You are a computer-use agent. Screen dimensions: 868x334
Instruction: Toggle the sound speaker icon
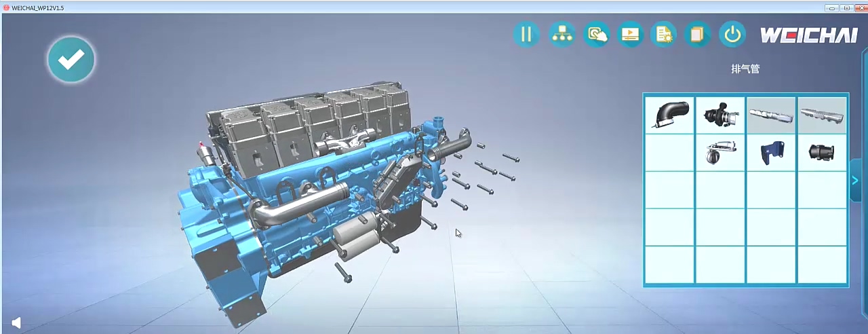point(16,323)
